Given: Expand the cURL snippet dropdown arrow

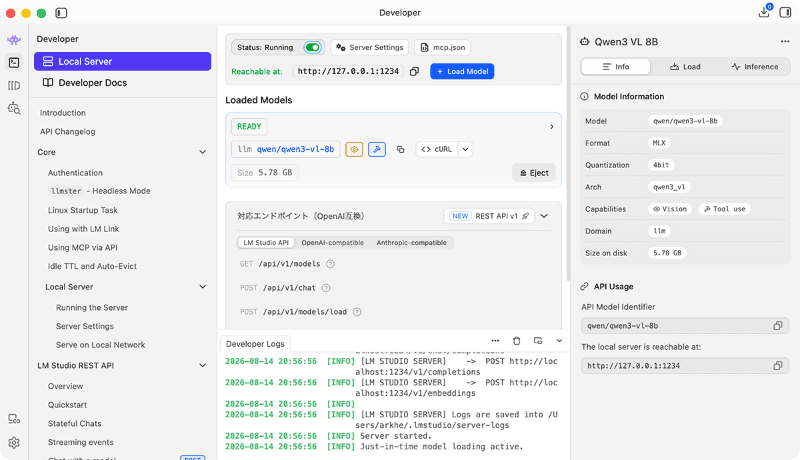Looking at the screenshot, I should [x=465, y=149].
